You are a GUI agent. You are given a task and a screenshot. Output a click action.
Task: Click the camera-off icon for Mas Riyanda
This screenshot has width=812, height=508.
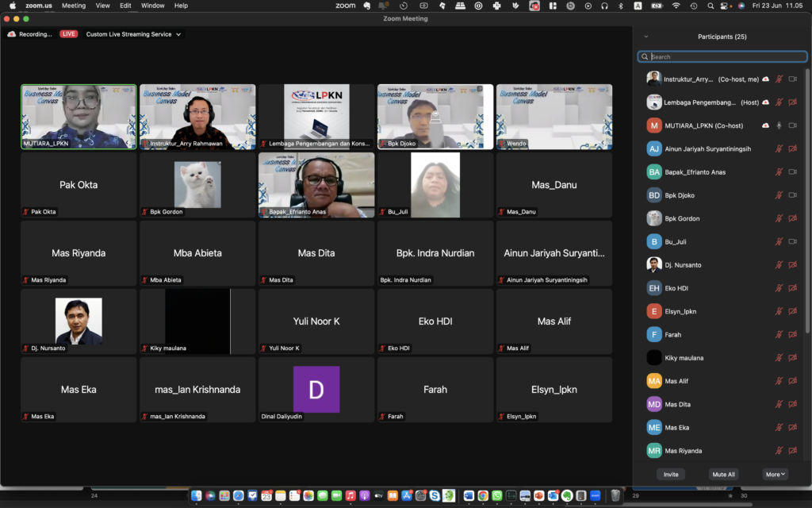point(792,451)
